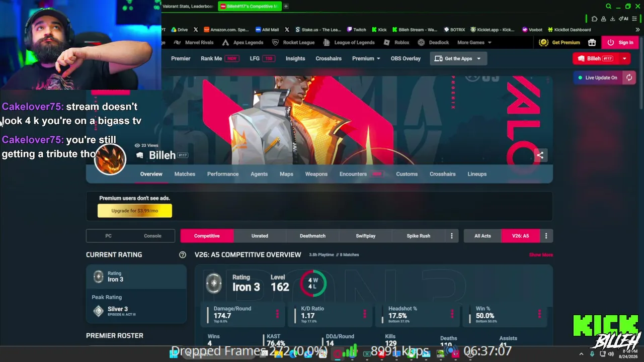Select the Spike Rush playlist filter
Image resolution: width=644 pixels, height=362 pixels.
(419, 236)
